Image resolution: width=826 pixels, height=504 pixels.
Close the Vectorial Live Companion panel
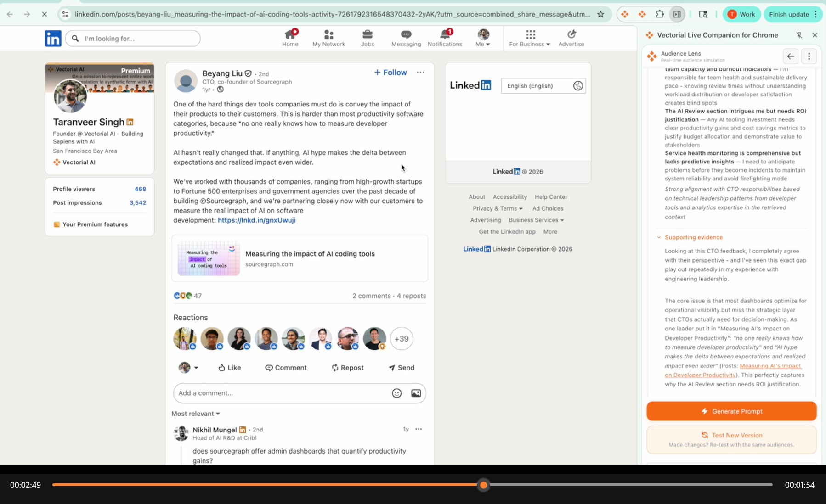coord(815,35)
